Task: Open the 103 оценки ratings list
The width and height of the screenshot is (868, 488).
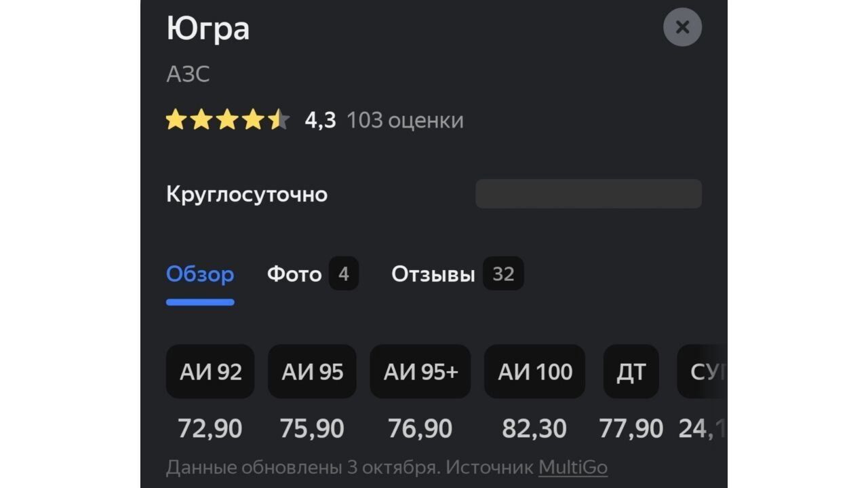Action: 405,121
